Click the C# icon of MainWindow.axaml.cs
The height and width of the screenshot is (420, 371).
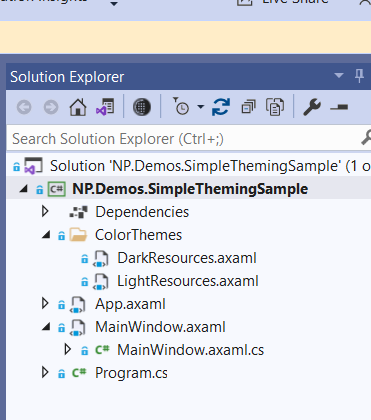(x=102, y=350)
